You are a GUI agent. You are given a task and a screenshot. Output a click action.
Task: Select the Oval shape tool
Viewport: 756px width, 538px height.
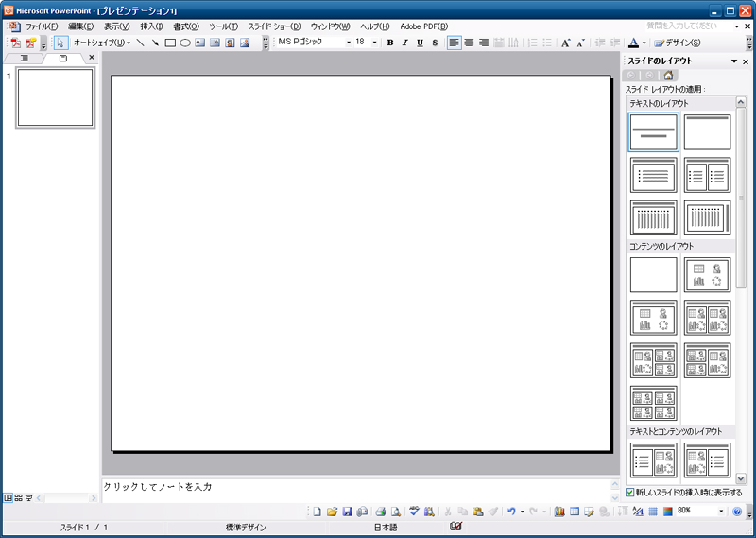tap(185, 43)
